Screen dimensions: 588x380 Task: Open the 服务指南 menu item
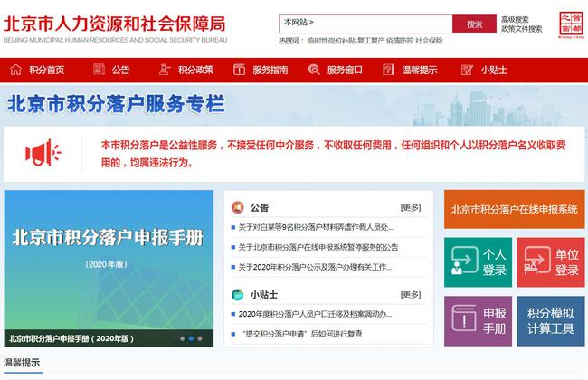[270, 70]
